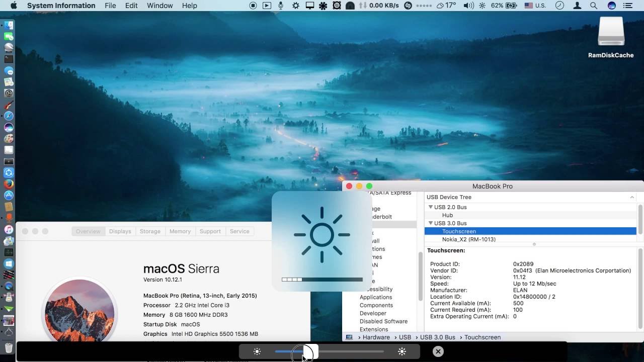Click the brightness slider thumb
Image resolution: width=644 pixels, height=362 pixels.
click(x=310, y=352)
